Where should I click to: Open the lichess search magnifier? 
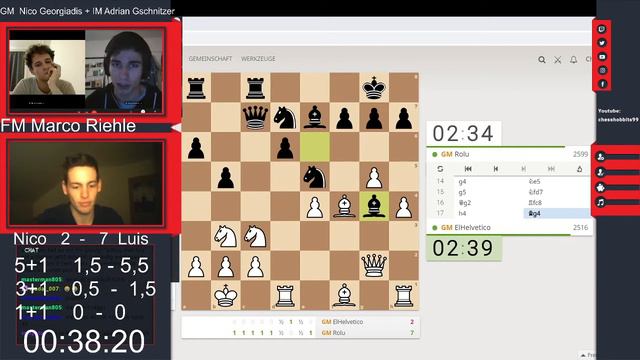pyautogui.click(x=542, y=60)
